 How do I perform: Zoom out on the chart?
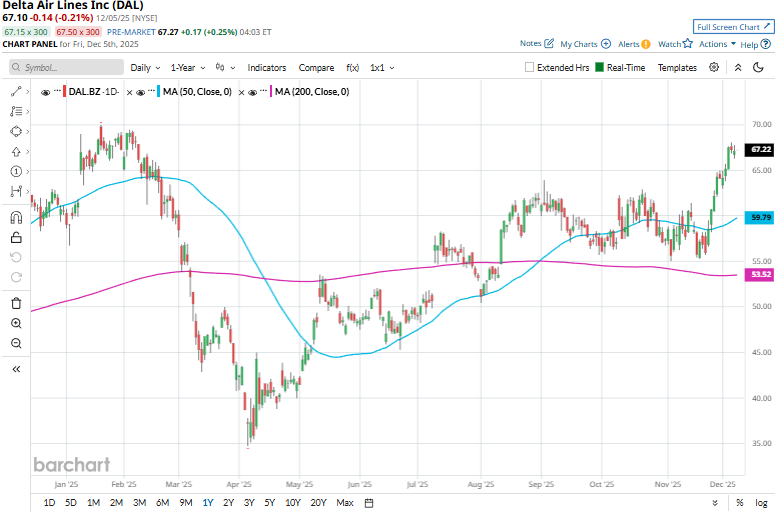16,343
